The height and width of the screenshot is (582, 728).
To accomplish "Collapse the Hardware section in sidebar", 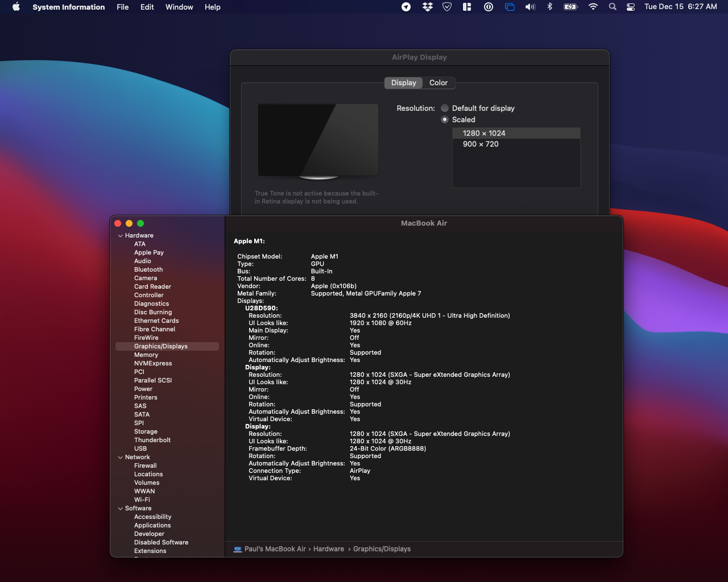I will coord(120,235).
